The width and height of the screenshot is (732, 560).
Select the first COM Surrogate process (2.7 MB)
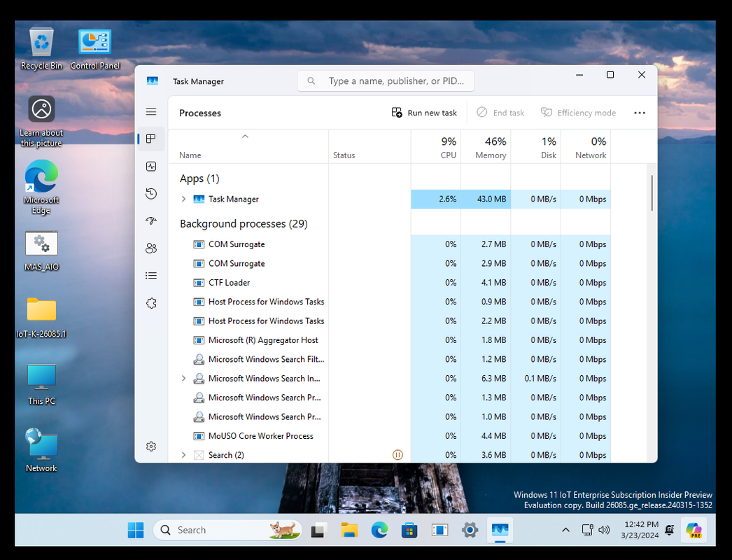tap(389, 244)
